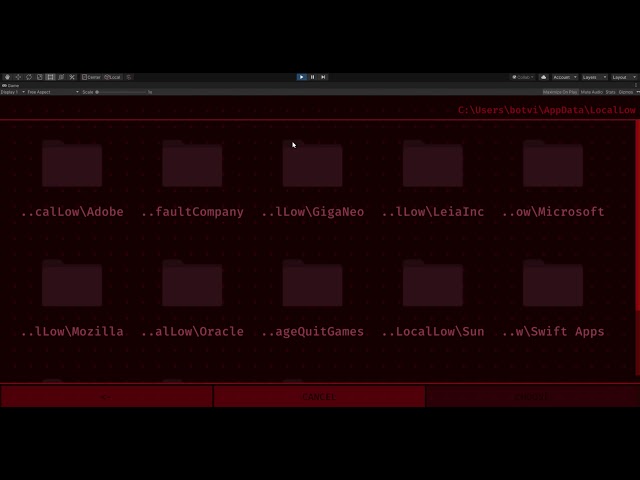Click the ..LocalLow\Sun label
This screenshot has width=640, height=480.
point(433,331)
